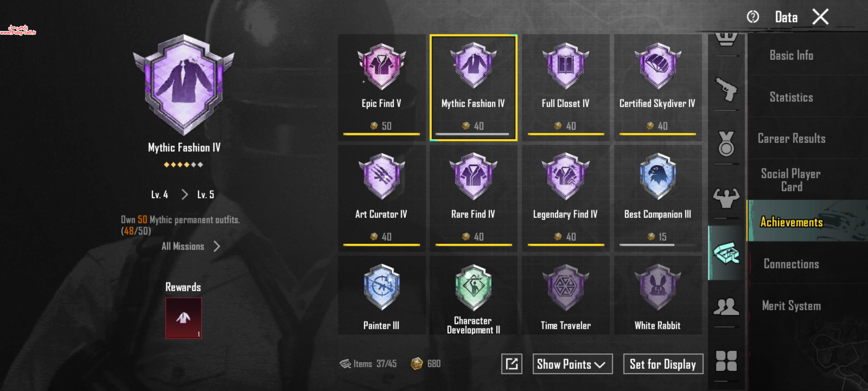Click the Full Closet IV progress bar
Viewport: 868px width, 391px height.
pos(566,134)
